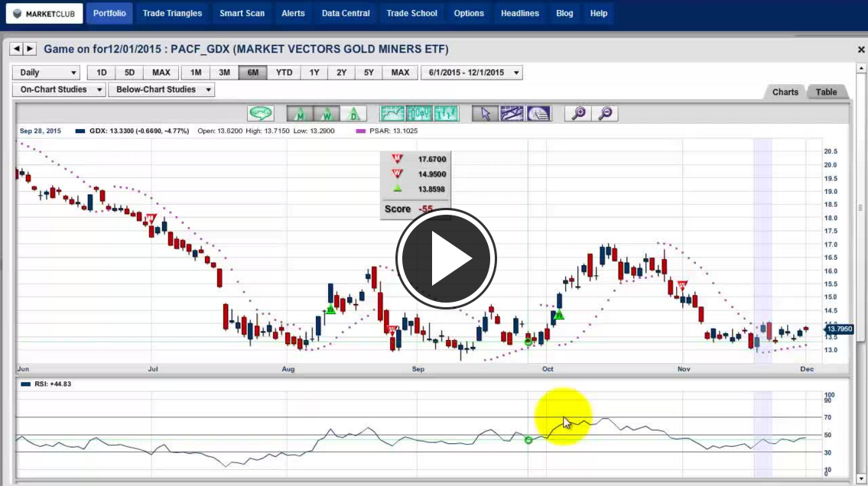The height and width of the screenshot is (486, 868).
Task: Expand the Below-Chart Studies dropdown
Action: point(161,89)
